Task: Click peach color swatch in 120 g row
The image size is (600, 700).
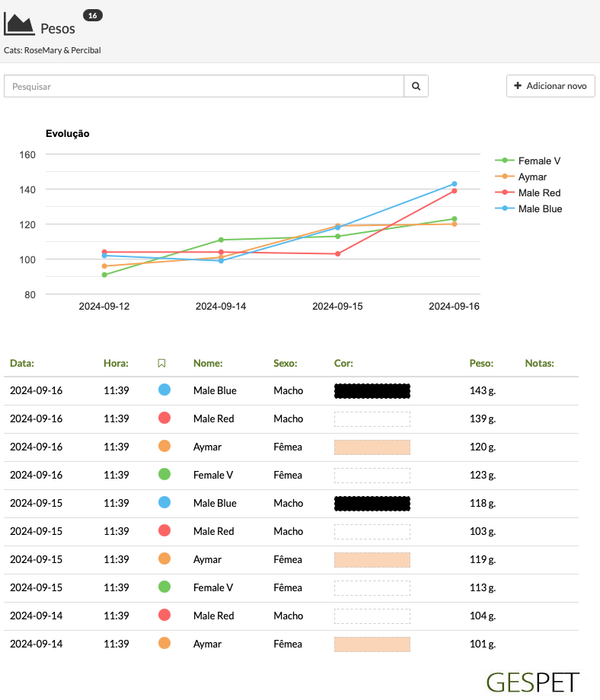Action: coord(372,447)
